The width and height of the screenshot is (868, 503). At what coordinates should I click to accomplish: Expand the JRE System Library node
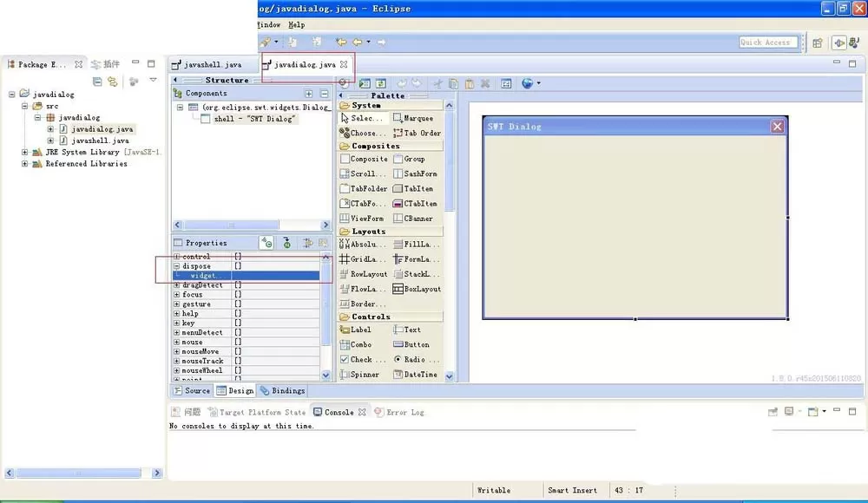pyautogui.click(x=24, y=152)
